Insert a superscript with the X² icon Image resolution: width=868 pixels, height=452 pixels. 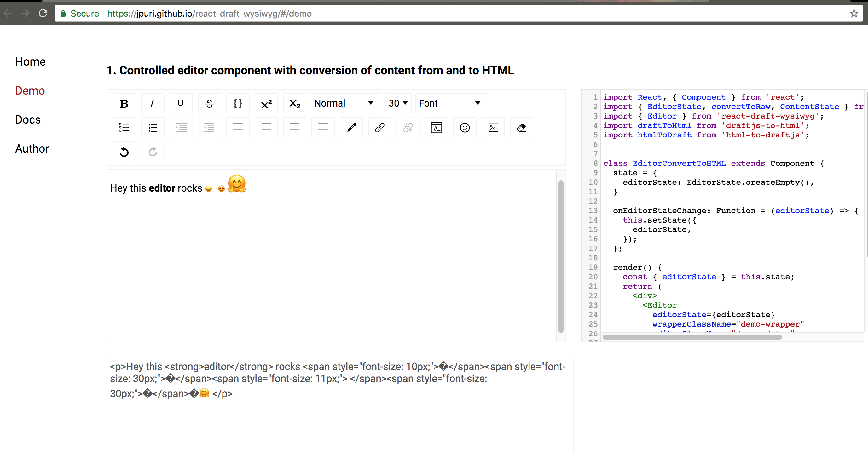point(266,103)
